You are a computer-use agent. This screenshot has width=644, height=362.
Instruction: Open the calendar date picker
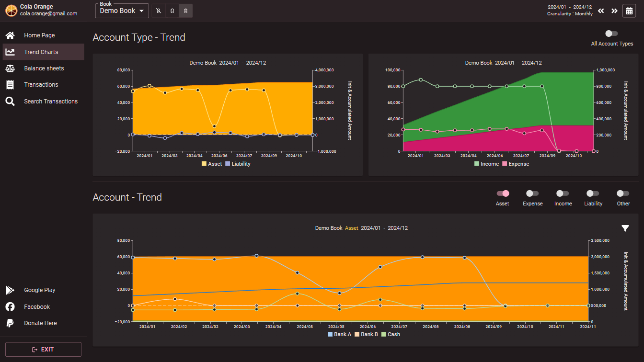click(629, 11)
